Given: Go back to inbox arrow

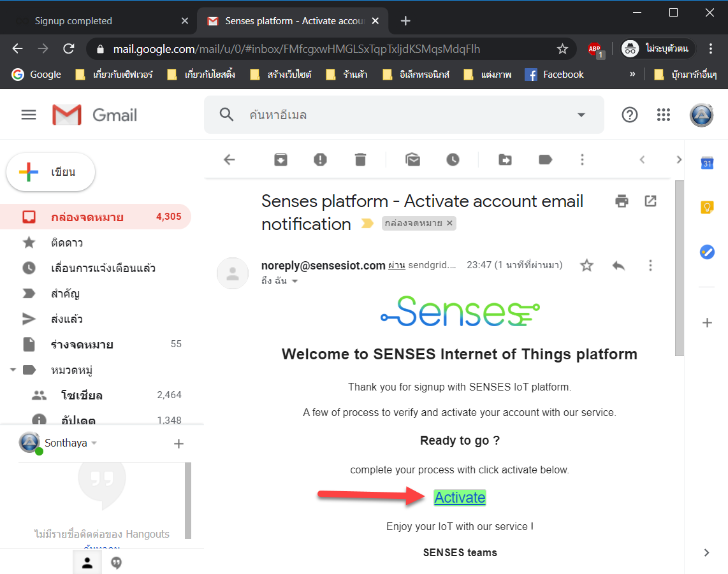Looking at the screenshot, I should [x=229, y=160].
